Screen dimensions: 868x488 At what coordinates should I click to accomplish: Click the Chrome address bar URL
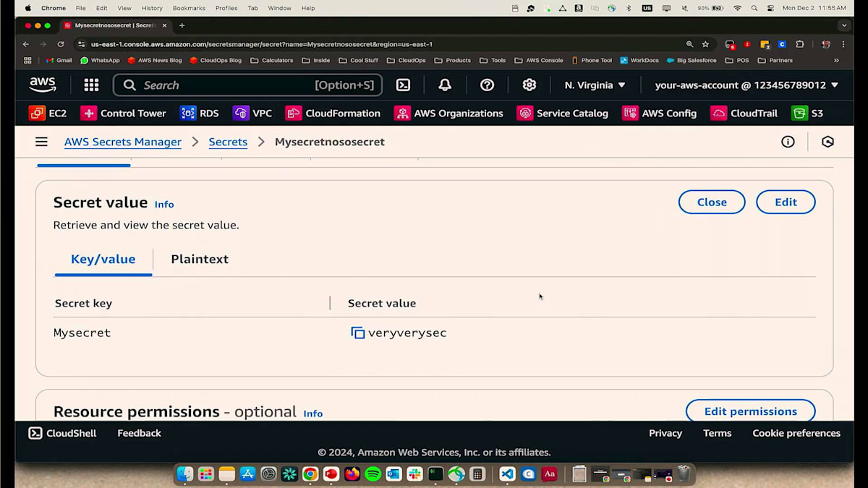(x=262, y=44)
